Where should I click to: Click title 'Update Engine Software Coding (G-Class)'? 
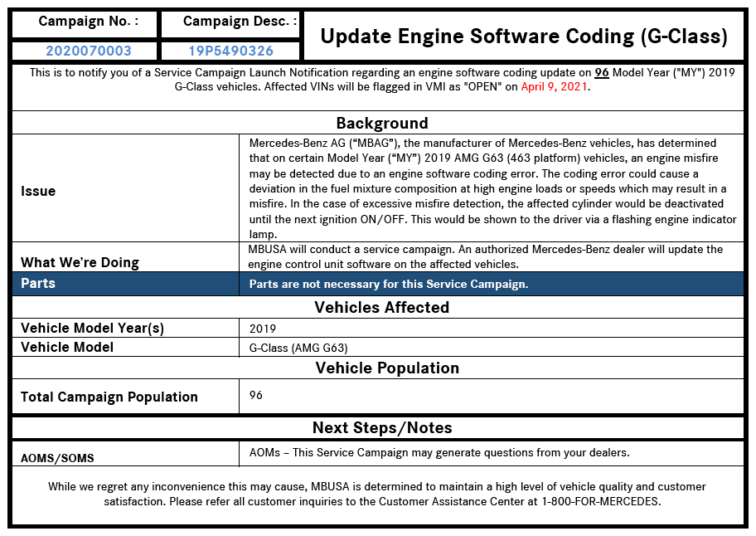pyautogui.click(x=524, y=37)
